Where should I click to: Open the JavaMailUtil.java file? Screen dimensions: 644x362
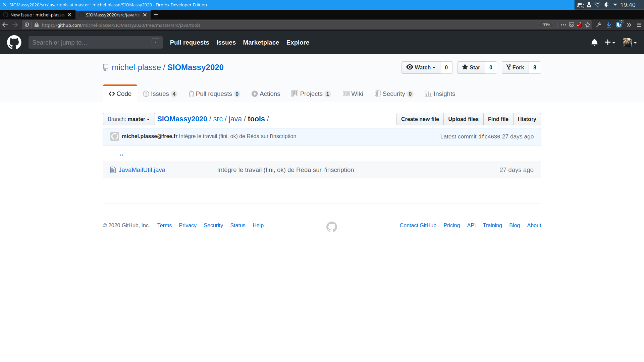142,170
